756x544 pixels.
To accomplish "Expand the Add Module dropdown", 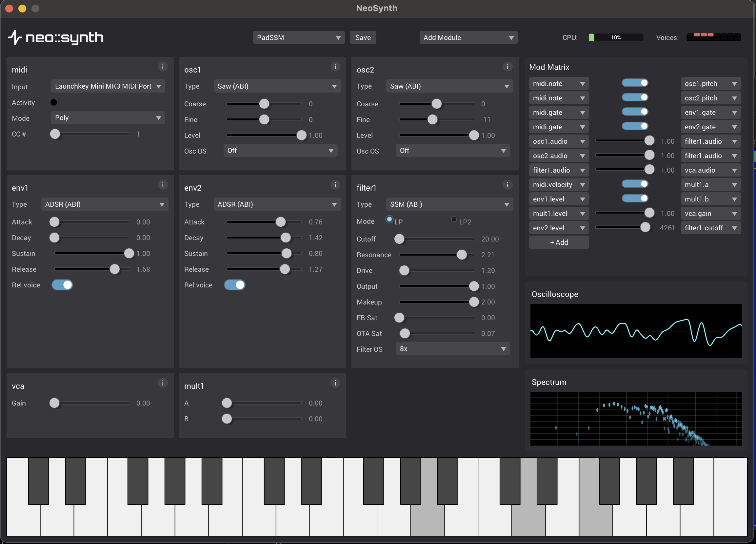I will click(468, 38).
